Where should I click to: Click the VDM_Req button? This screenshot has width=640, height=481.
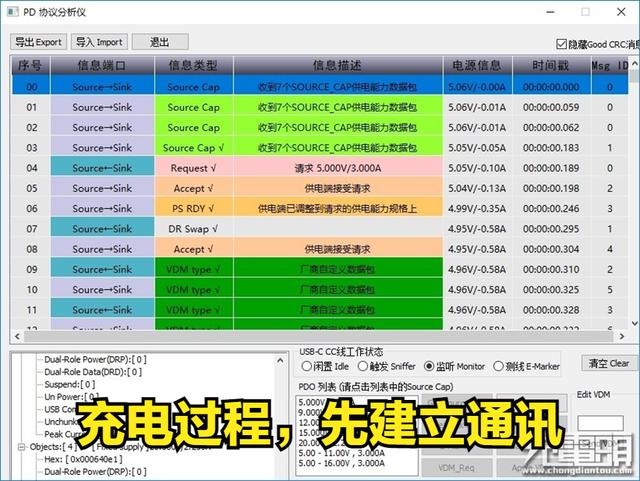(457, 468)
